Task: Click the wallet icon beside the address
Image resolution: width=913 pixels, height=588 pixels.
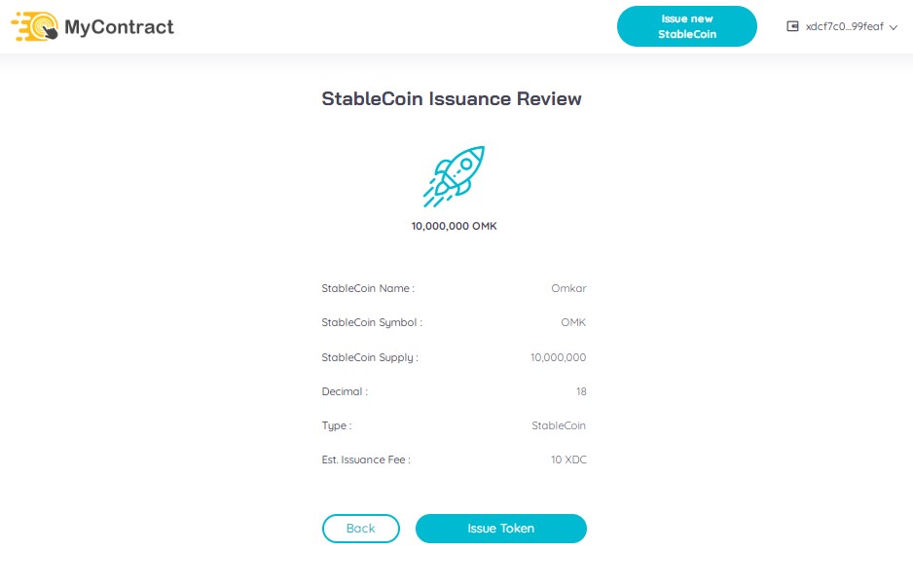Action: pos(792,26)
